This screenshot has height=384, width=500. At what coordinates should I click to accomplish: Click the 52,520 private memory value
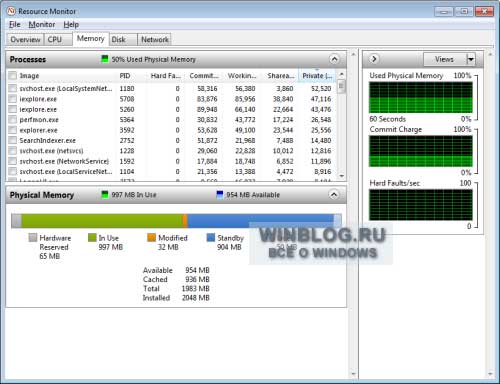[x=321, y=88]
